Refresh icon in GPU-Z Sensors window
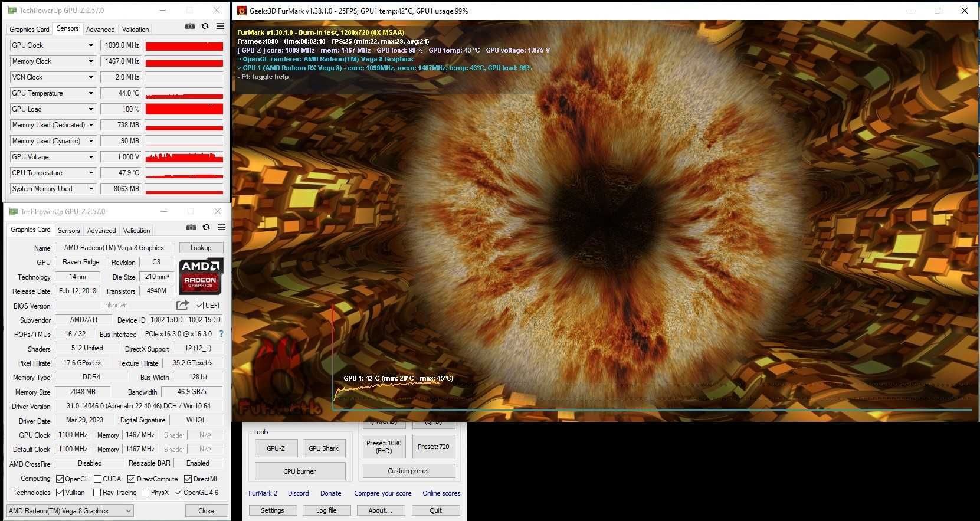Viewport: 980px width, 521px height. pos(205,26)
